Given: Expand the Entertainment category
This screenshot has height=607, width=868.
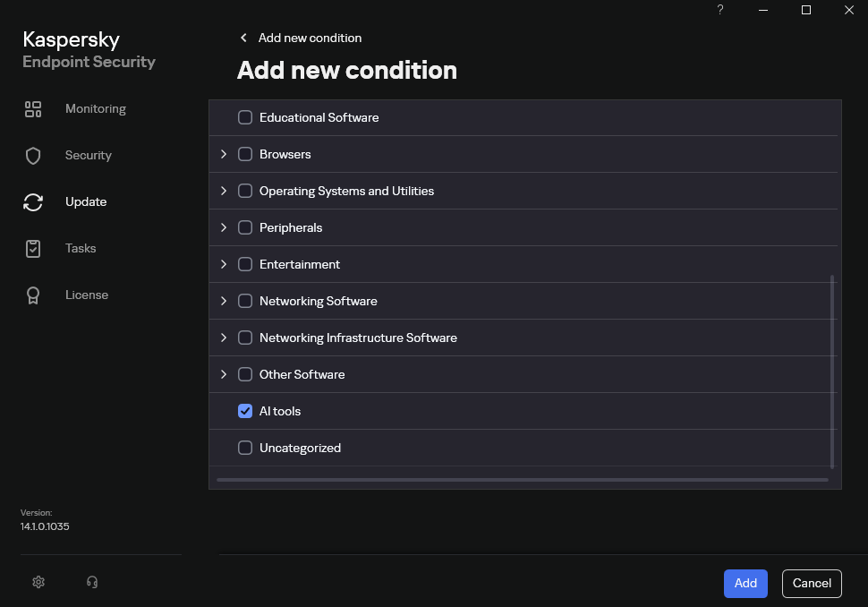Looking at the screenshot, I should pyautogui.click(x=224, y=264).
